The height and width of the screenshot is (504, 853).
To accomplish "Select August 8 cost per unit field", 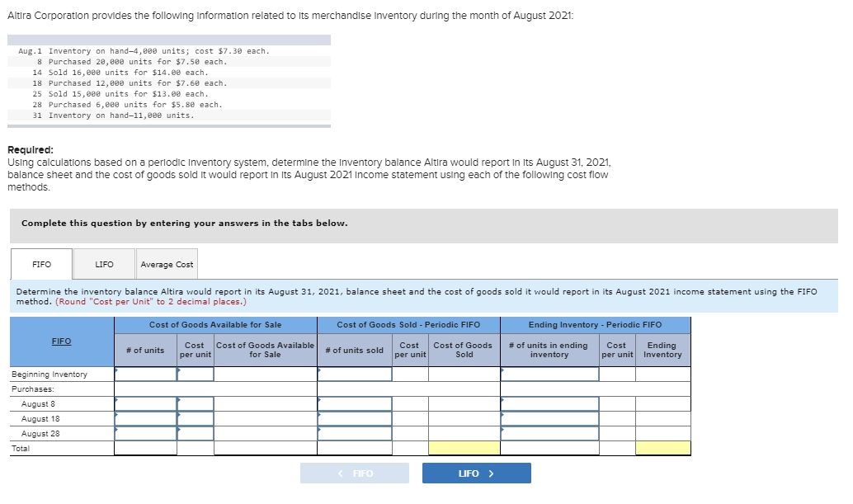I will (x=196, y=404).
